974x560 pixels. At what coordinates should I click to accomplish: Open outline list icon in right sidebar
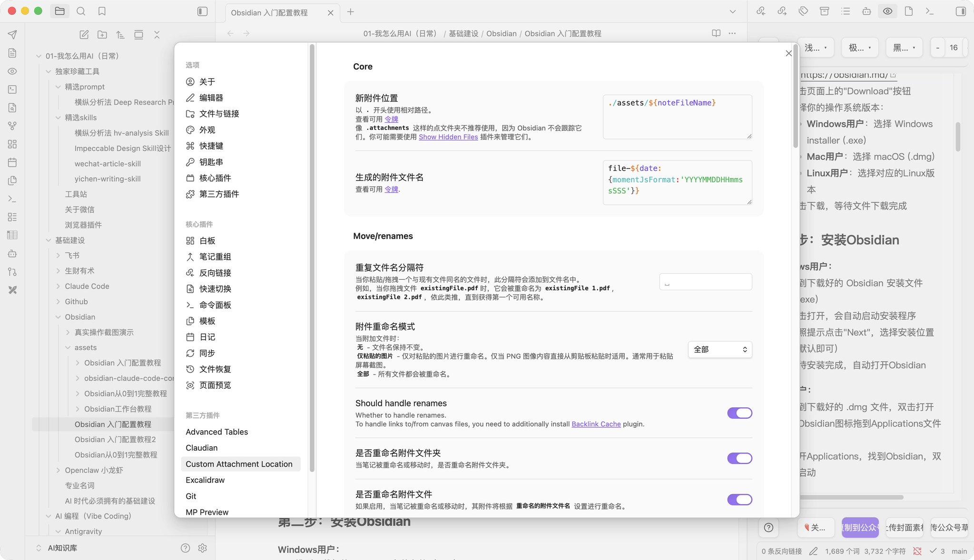tap(846, 11)
